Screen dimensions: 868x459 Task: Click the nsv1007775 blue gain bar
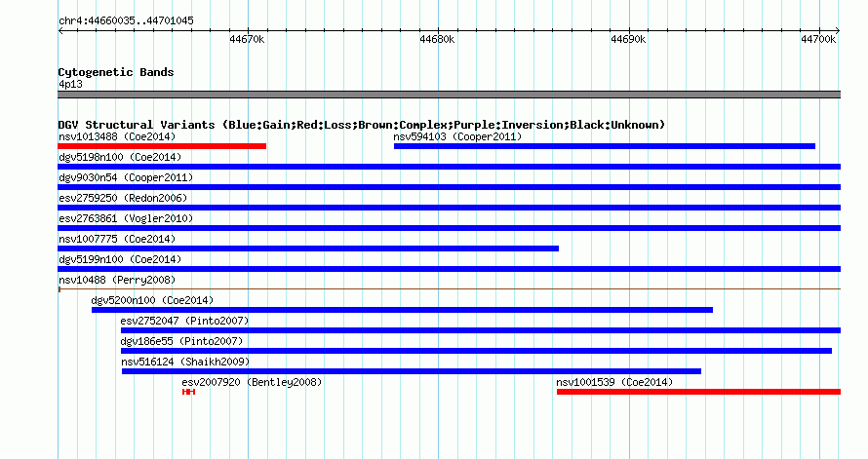(x=308, y=249)
